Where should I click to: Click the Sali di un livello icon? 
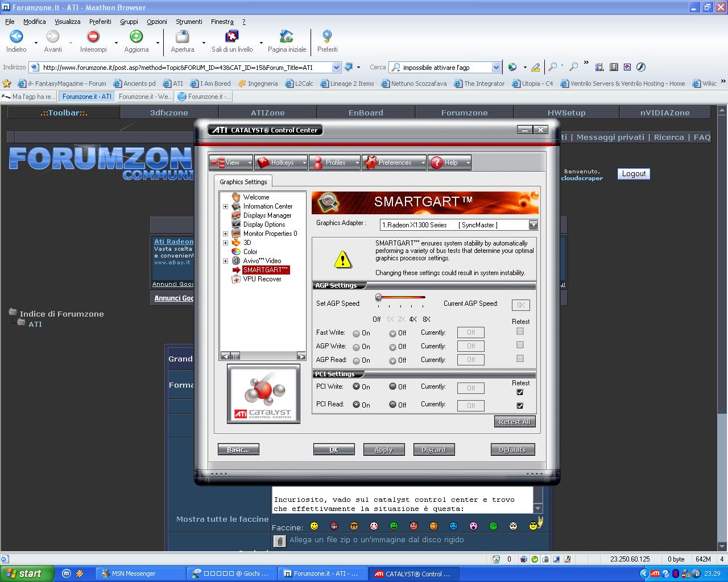232,36
